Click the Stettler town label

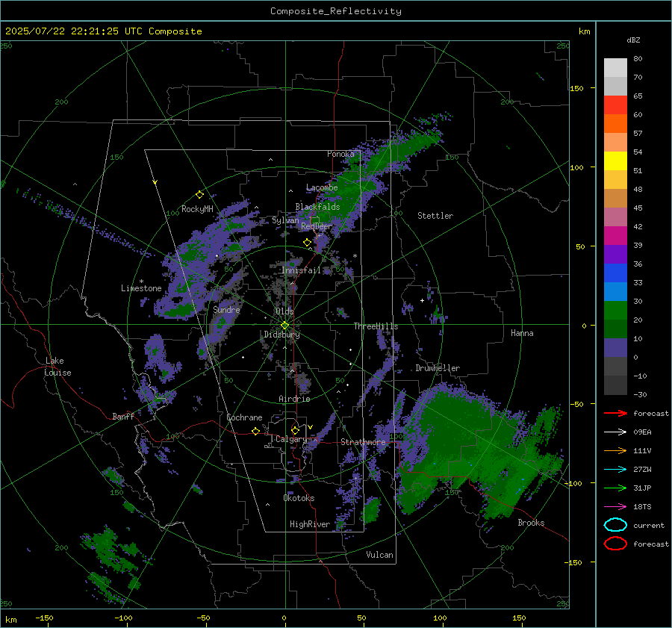tap(435, 216)
